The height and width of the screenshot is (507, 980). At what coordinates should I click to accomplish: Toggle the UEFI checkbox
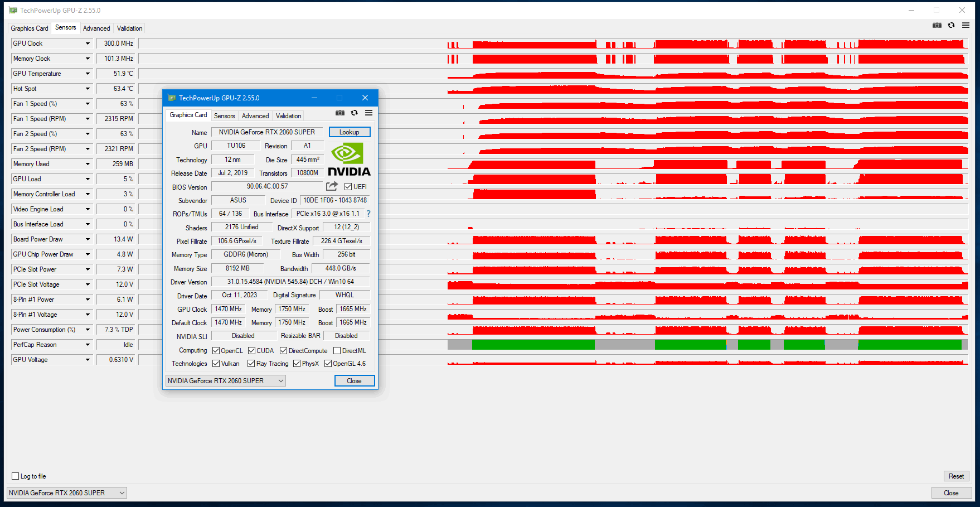pos(348,187)
